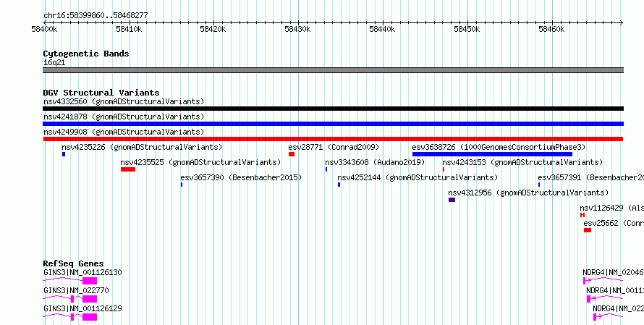Click the nsv4235525 variant label

(x=200, y=162)
